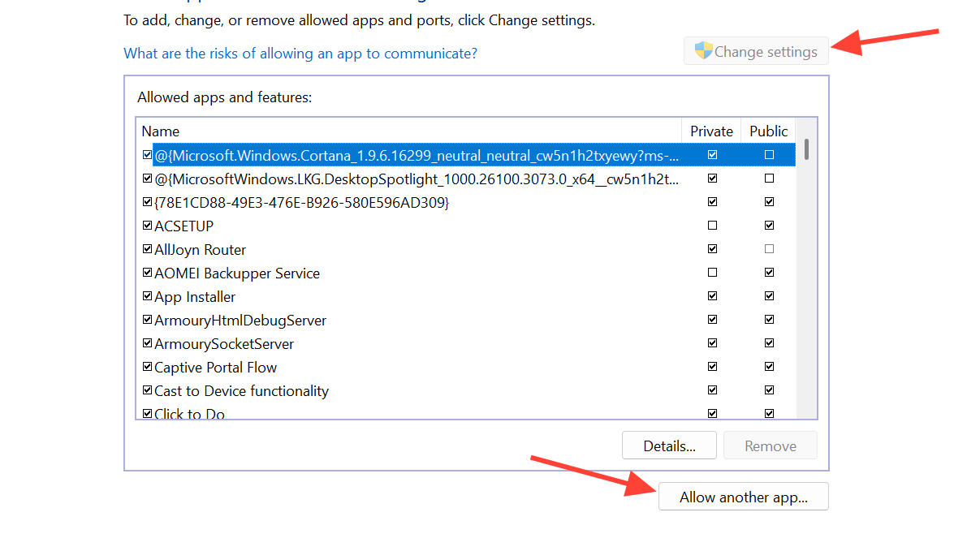Click the Private column header
This screenshot has height=551, width=980.
(x=711, y=131)
